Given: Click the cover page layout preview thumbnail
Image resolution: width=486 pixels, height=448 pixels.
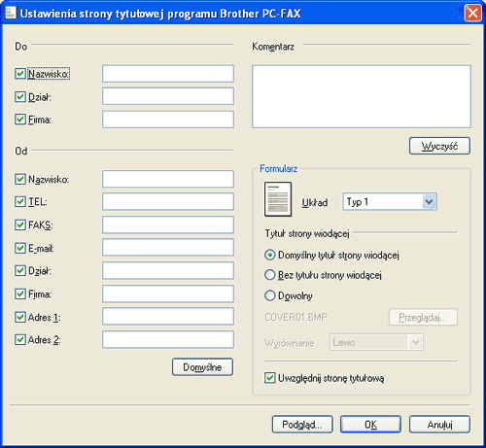Looking at the screenshot, I should (x=278, y=199).
